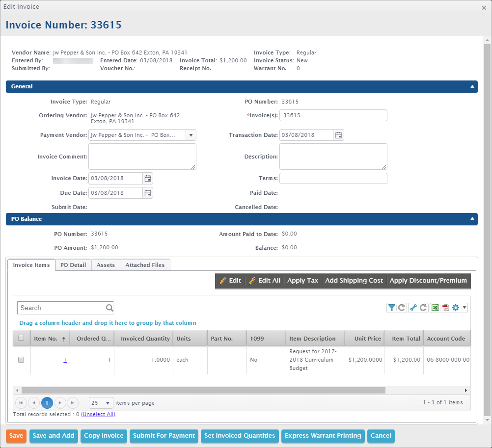Open the gear settings icon in grid toolbar
This screenshot has height=448, width=492.
456,308
